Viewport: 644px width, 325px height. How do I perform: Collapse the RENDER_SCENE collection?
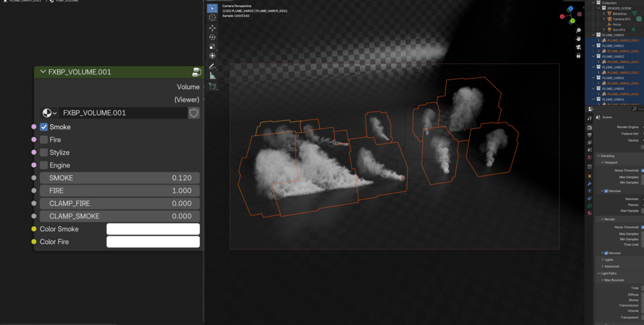pos(599,8)
